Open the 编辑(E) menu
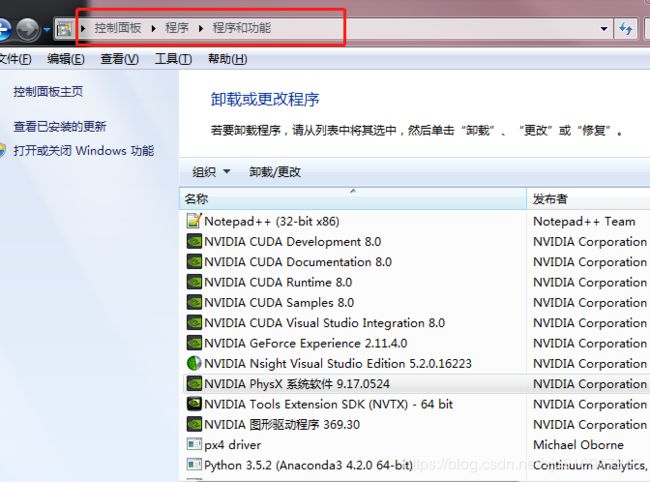The image size is (650, 482). (x=66, y=59)
